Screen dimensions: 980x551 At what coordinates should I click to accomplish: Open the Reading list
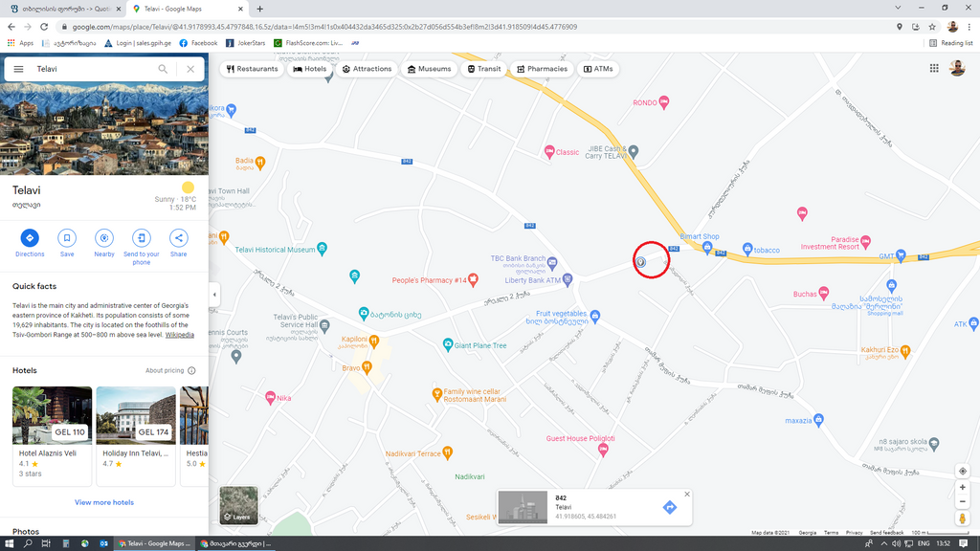click(x=950, y=43)
